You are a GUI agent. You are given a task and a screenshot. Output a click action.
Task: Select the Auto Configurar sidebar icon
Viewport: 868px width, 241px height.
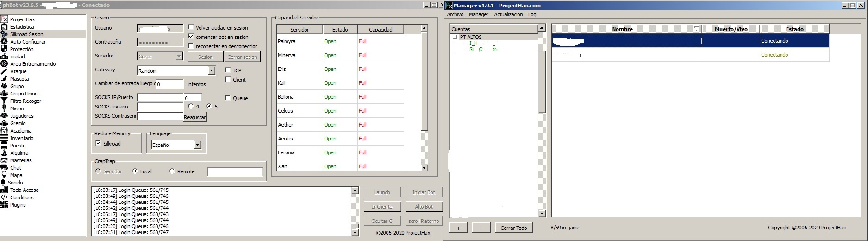tap(4, 42)
